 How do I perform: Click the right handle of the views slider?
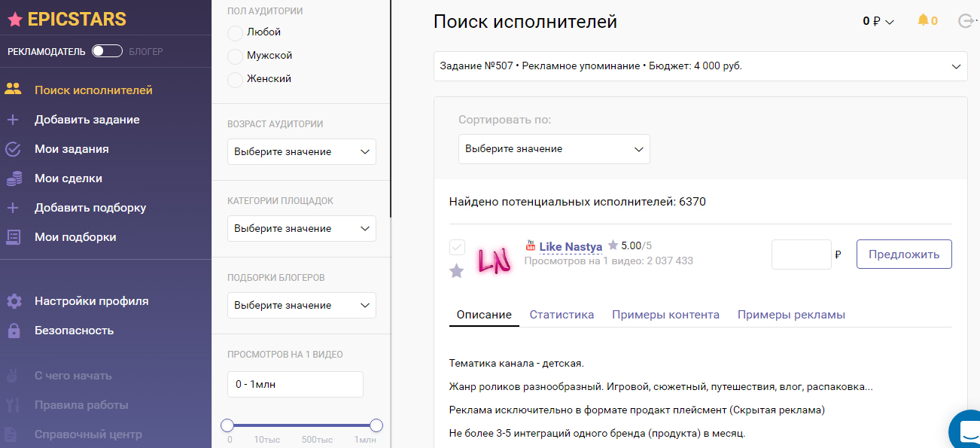tap(376, 425)
